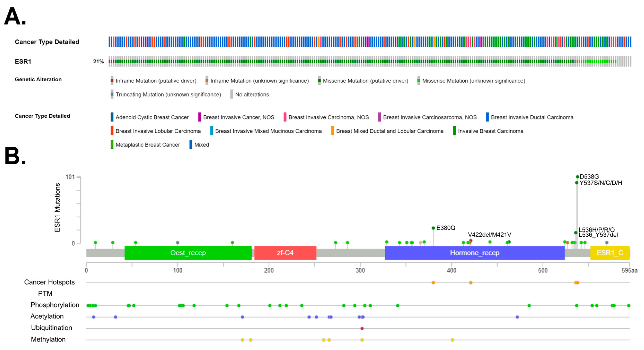Click the Hormone_recep blue domain block

[474, 253]
